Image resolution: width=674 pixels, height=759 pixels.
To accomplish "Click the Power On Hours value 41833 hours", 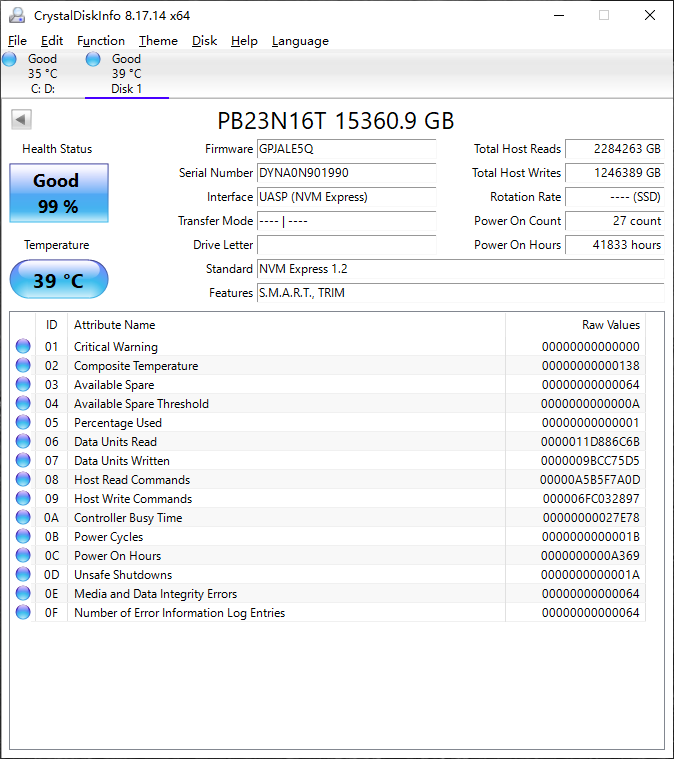I will 614,244.
